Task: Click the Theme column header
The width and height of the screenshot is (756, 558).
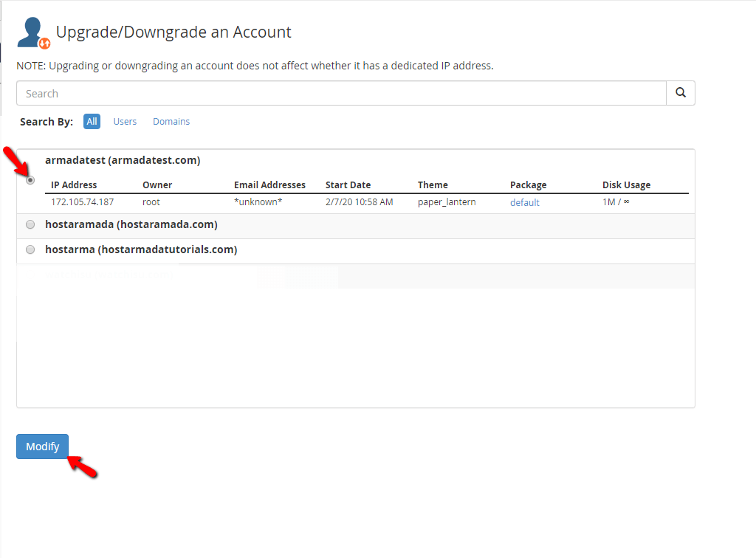Action: point(433,185)
